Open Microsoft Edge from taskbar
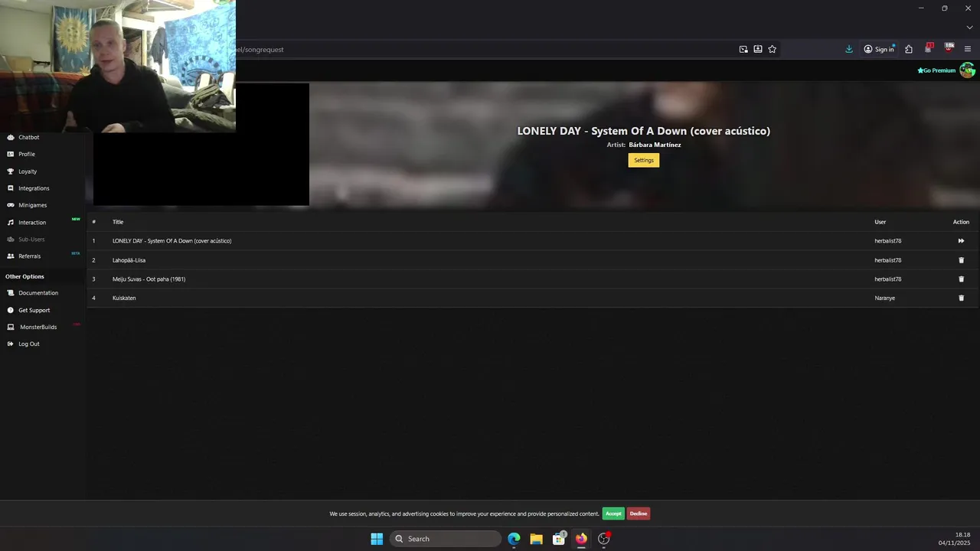Viewport: 980px width, 551px height. pyautogui.click(x=514, y=539)
